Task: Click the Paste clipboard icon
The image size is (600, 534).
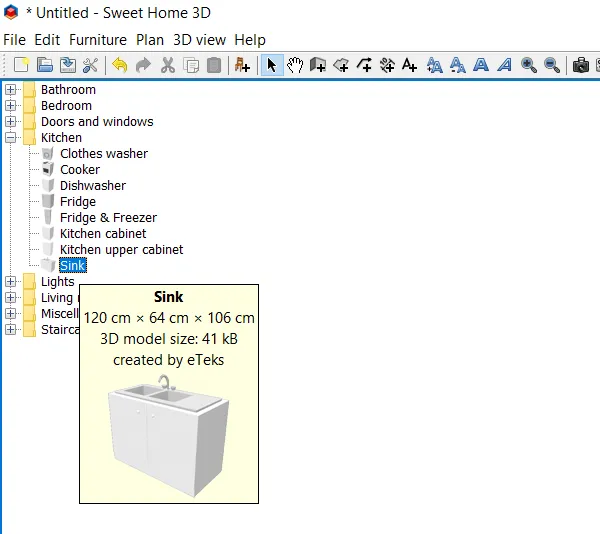Action: tap(214, 65)
